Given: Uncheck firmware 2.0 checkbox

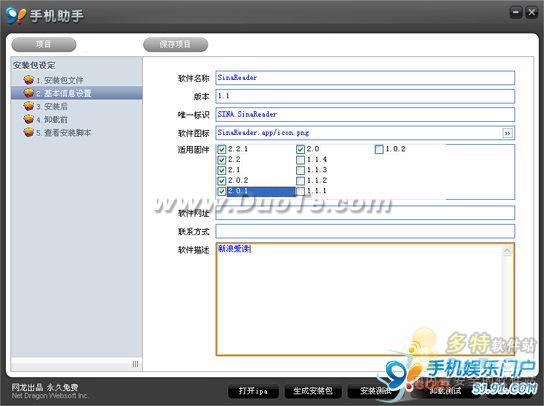Looking at the screenshot, I should pyautogui.click(x=300, y=150).
